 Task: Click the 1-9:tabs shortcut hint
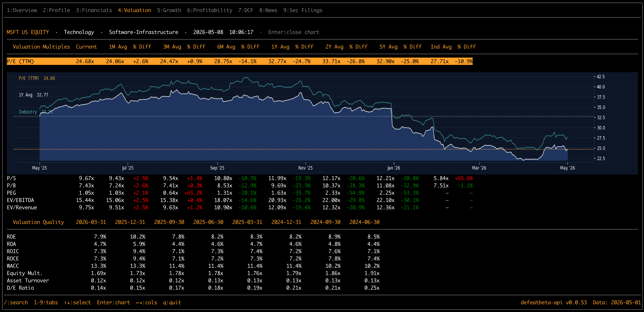pos(46,303)
